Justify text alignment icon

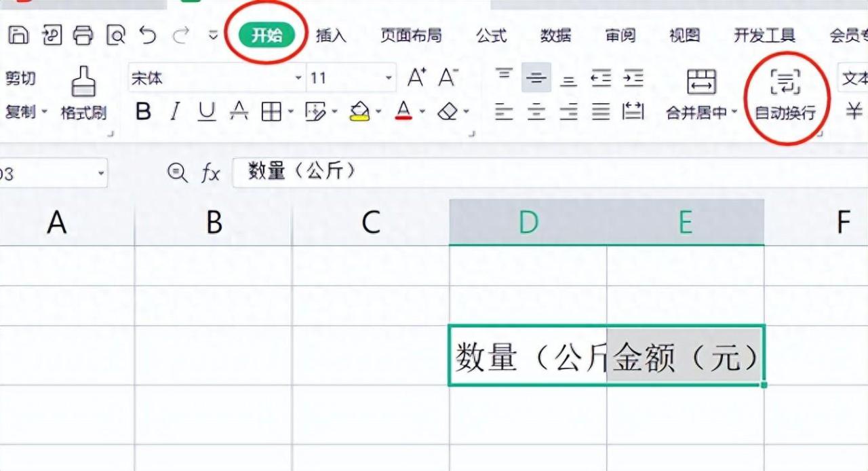tap(601, 111)
